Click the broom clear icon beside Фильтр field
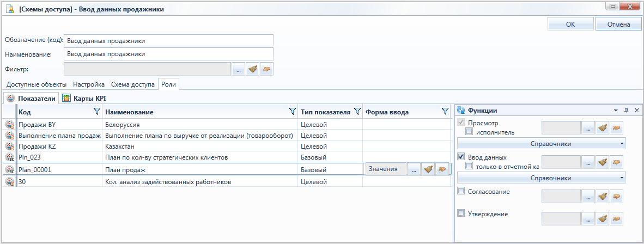The height and width of the screenshot is (244, 644). coord(252,69)
